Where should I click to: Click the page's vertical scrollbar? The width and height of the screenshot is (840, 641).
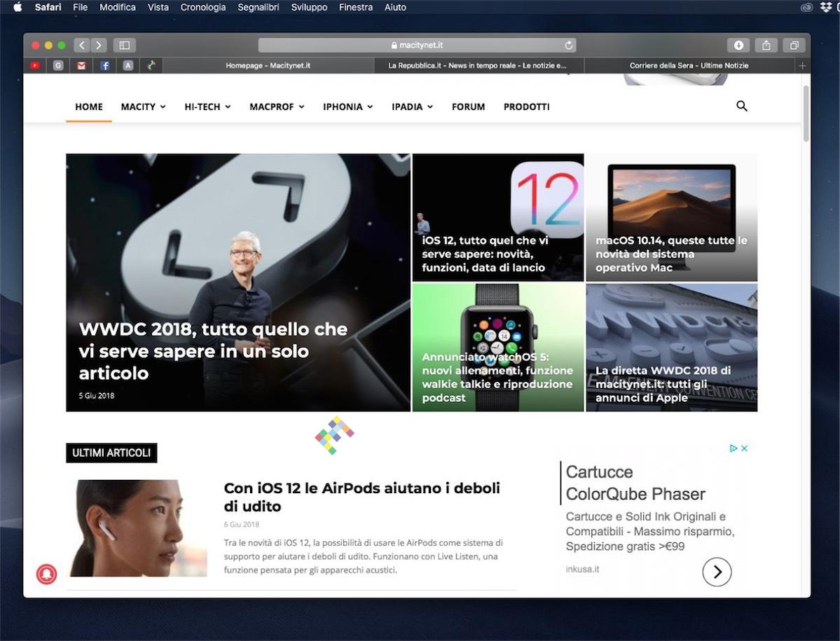[x=806, y=113]
